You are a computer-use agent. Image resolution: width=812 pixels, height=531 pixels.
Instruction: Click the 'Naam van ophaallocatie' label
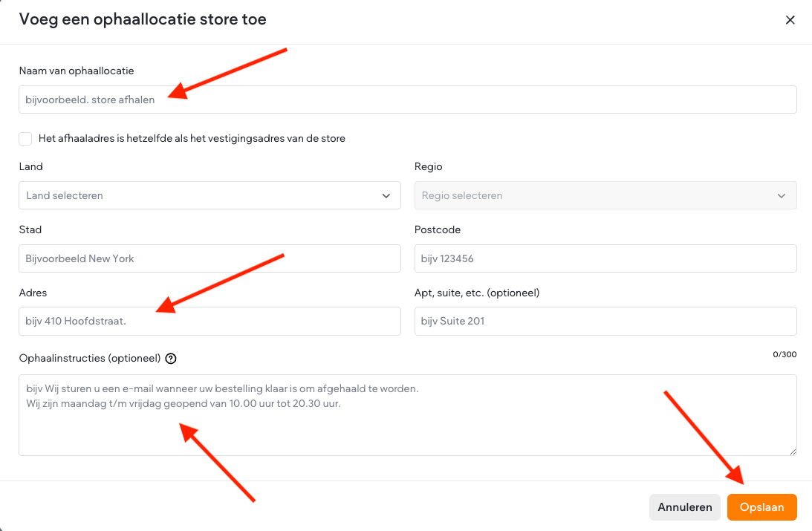click(x=76, y=71)
